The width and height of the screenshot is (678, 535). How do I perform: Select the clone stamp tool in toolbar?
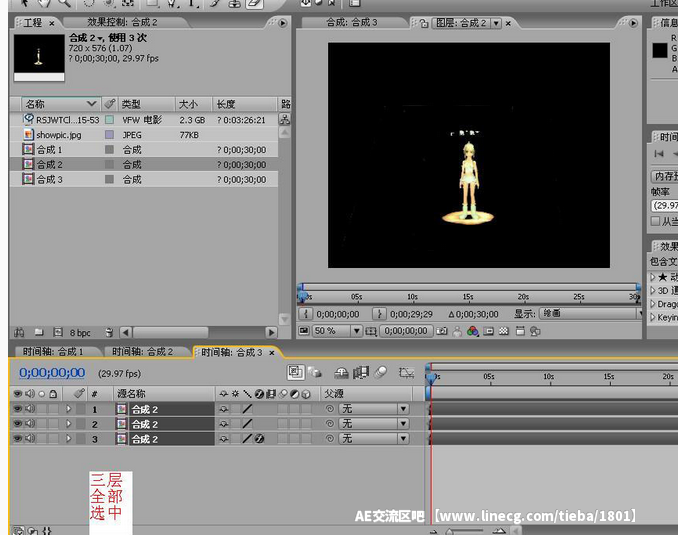pos(234,3)
